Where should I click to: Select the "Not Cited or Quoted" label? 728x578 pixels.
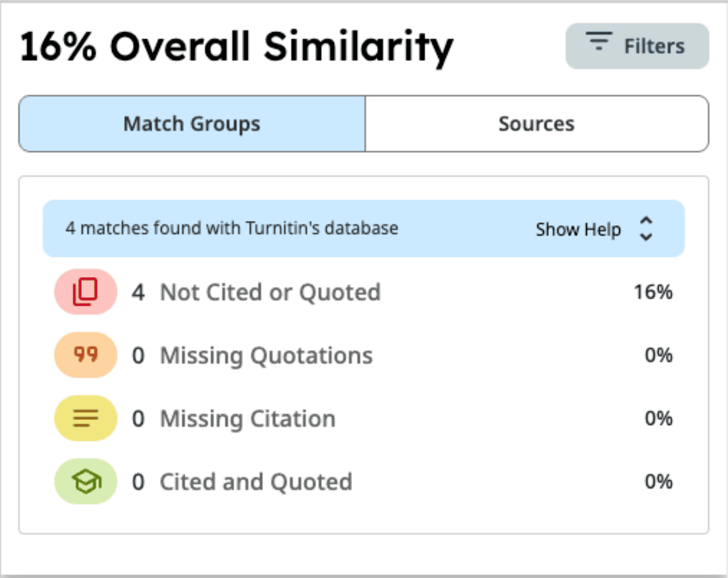(x=270, y=292)
